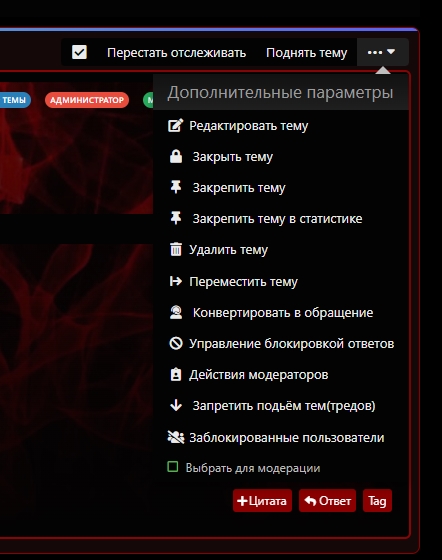Image resolution: width=442 pixels, height=560 pixels.
Task: Click the red Цитата button
Action: pyautogui.click(x=262, y=500)
